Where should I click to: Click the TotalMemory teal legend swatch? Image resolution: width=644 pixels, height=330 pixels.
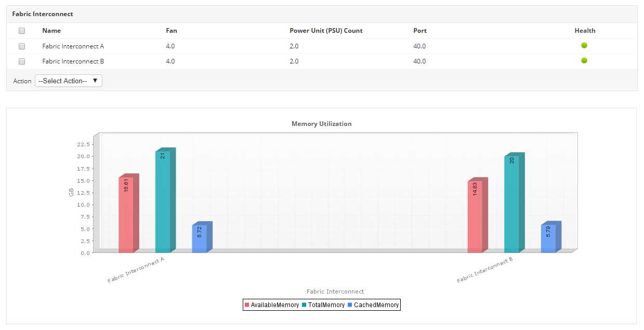pyautogui.click(x=304, y=305)
